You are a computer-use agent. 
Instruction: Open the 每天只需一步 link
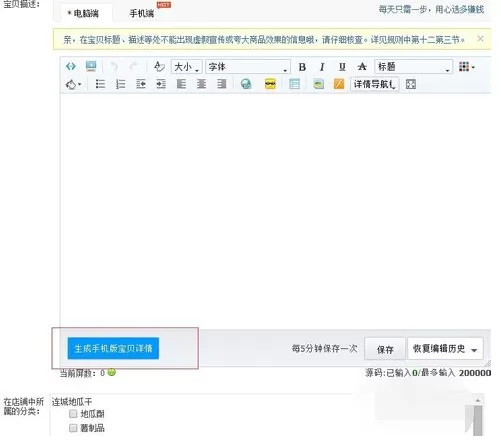(x=431, y=9)
